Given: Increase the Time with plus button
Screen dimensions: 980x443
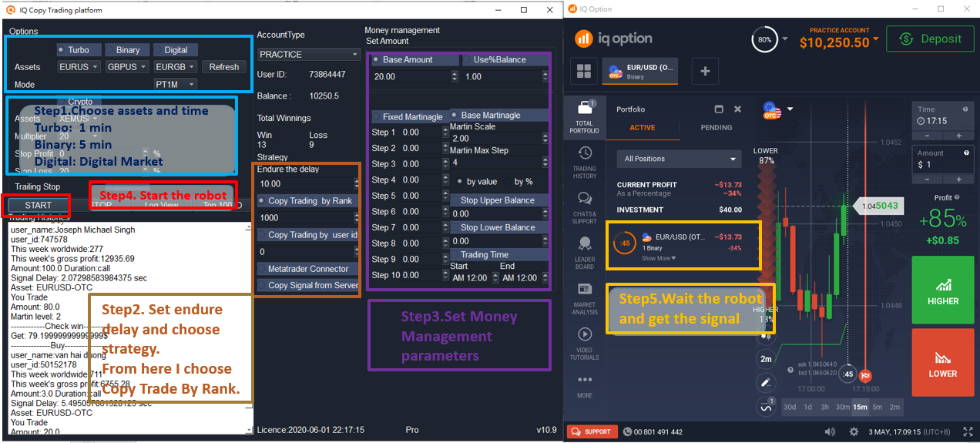Looking at the screenshot, I should coord(958,136).
